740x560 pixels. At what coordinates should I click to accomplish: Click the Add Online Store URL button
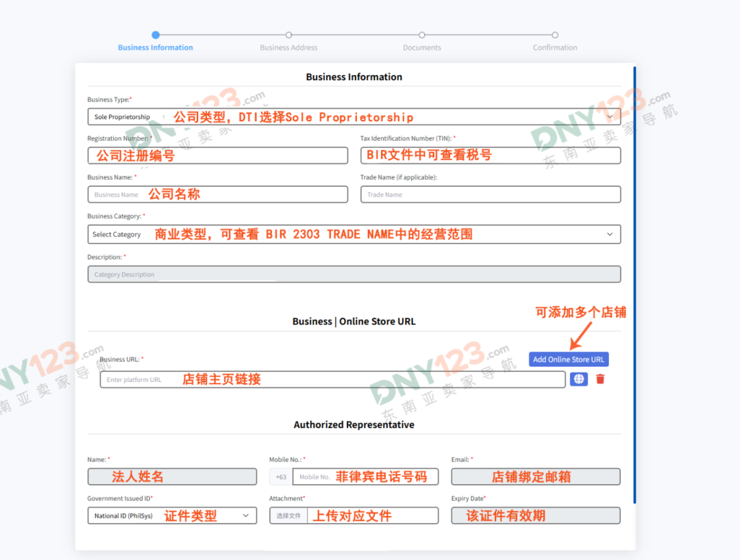pos(568,359)
